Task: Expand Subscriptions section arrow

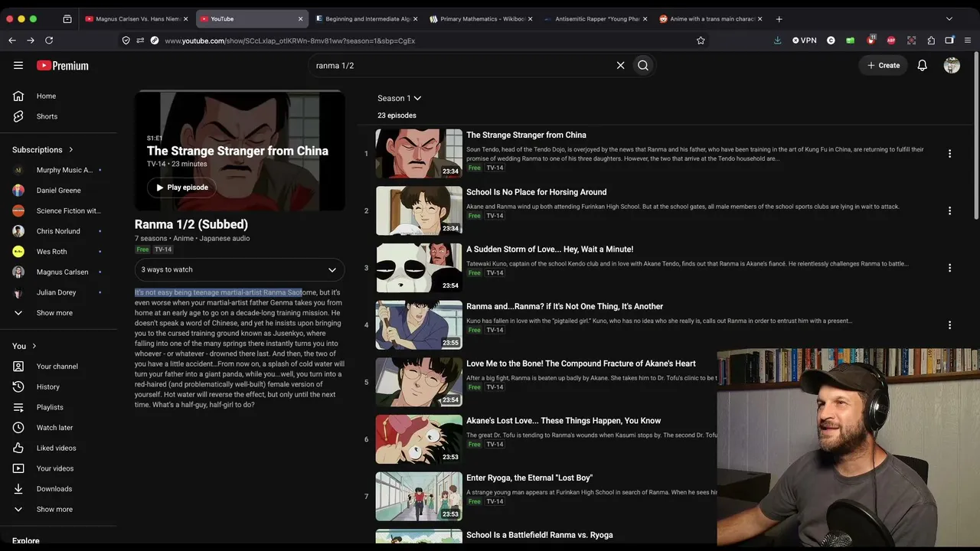Action: coord(71,150)
